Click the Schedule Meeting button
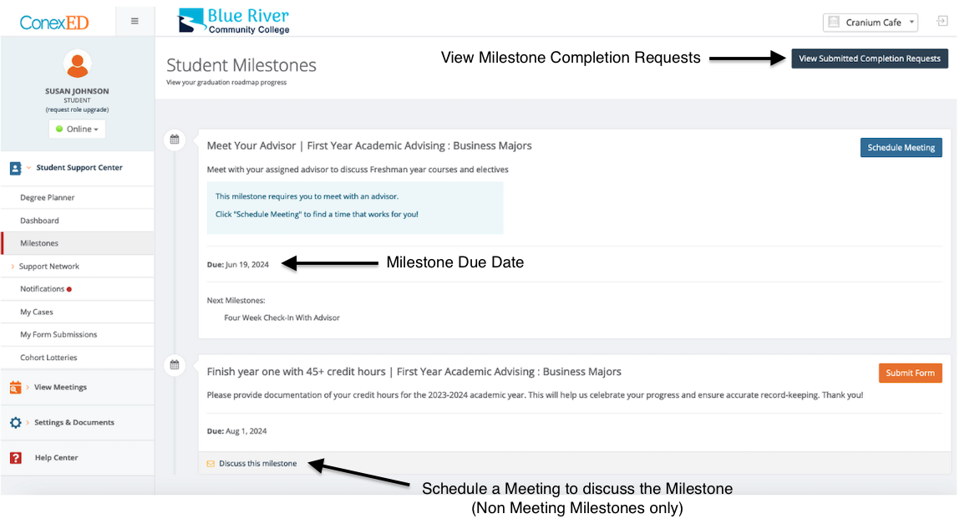This screenshot has height=529, width=980. [x=901, y=148]
